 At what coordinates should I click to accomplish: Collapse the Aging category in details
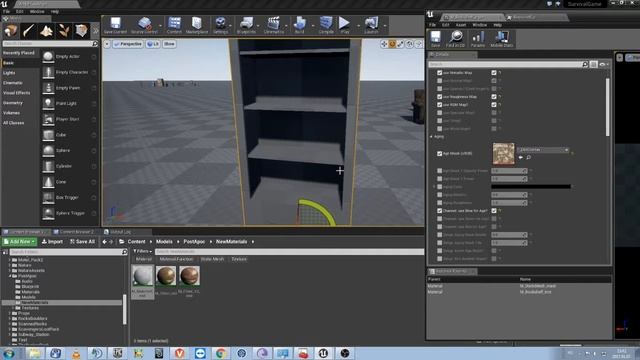tap(431, 137)
